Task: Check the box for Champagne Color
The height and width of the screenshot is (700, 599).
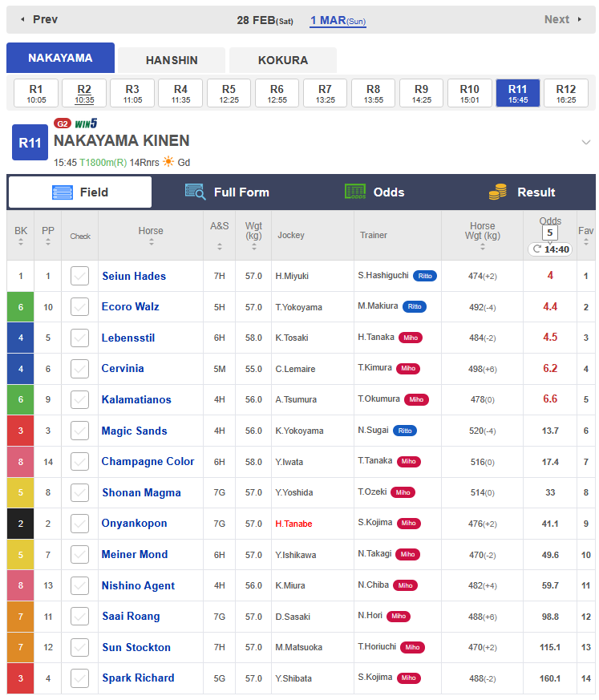Action: click(80, 462)
